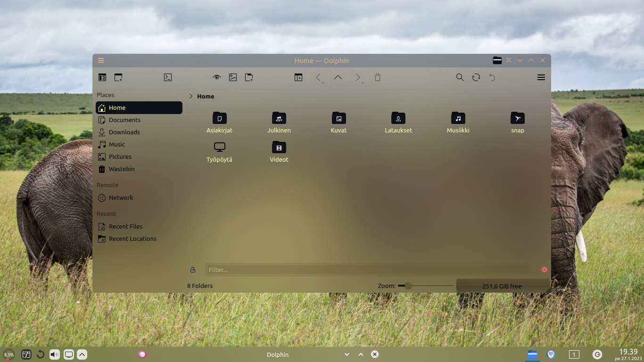Image resolution: width=644 pixels, height=362 pixels.
Task: Open Dolphin hamburger menu at toolbar right
Action: point(541,77)
